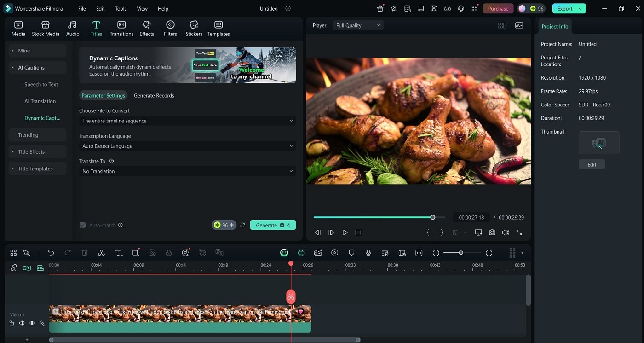Refresh the AI credits
This screenshot has height=343, width=644.
point(242,225)
